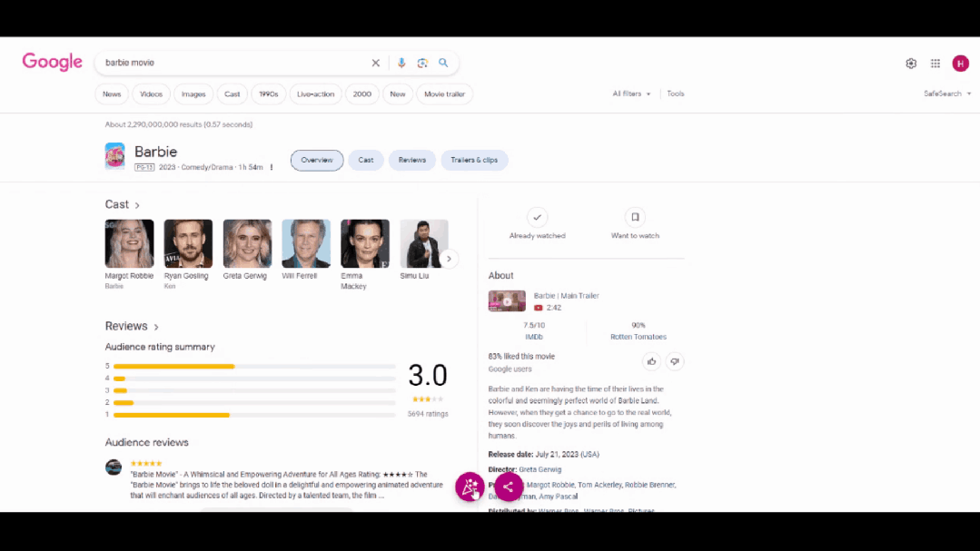Open the Greta Gerwig director link
Viewport: 980px width, 551px height.
click(539, 469)
